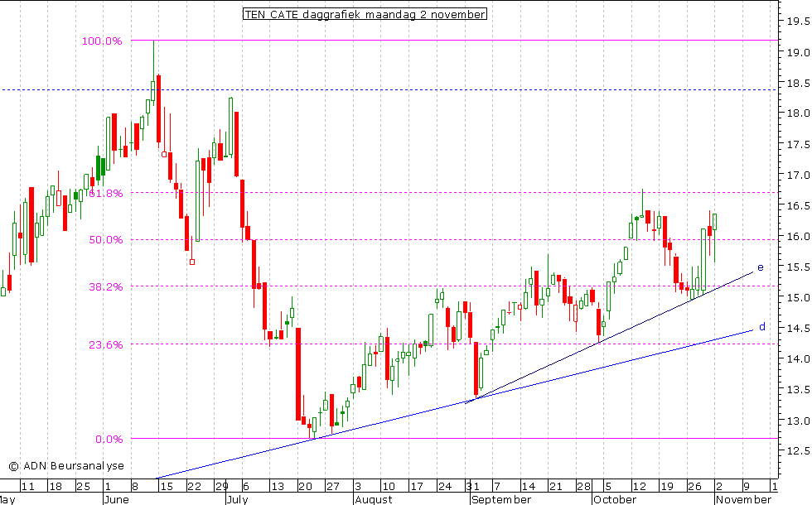Click the 18.0 price axis value
812x505 pixels.
[798, 113]
